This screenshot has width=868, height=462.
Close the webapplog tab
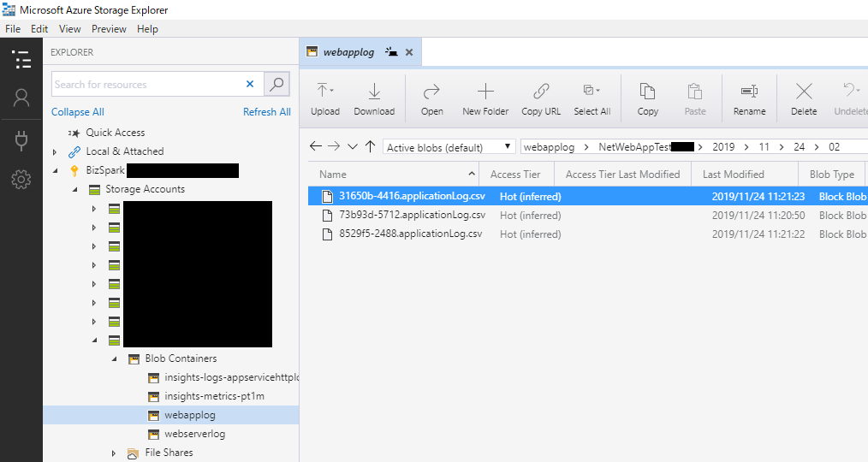click(x=409, y=52)
